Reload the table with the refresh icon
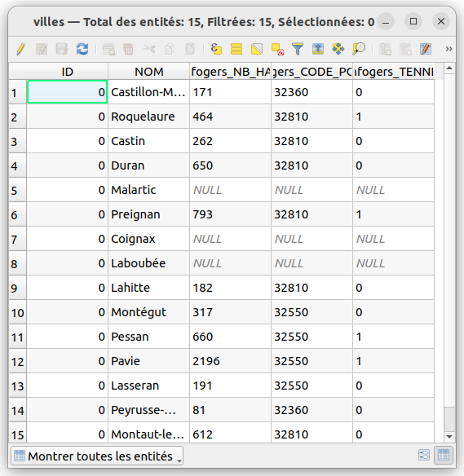 [82, 49]
